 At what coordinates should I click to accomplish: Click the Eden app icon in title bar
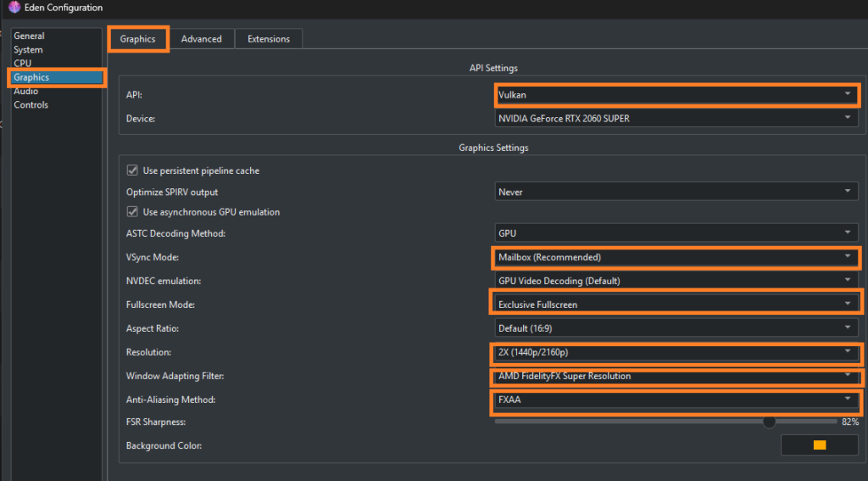pyautogui.click(x=14, y=8)
